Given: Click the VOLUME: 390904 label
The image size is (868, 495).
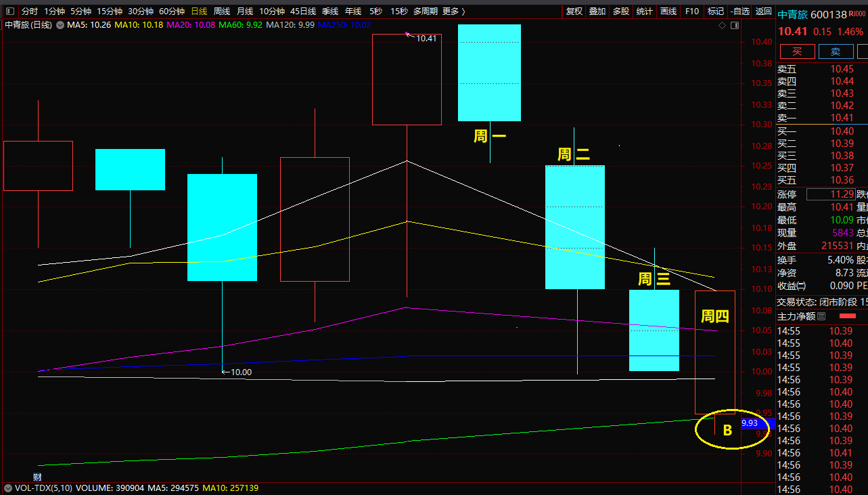Looking at the screenshot, I should tap(109, 488).
